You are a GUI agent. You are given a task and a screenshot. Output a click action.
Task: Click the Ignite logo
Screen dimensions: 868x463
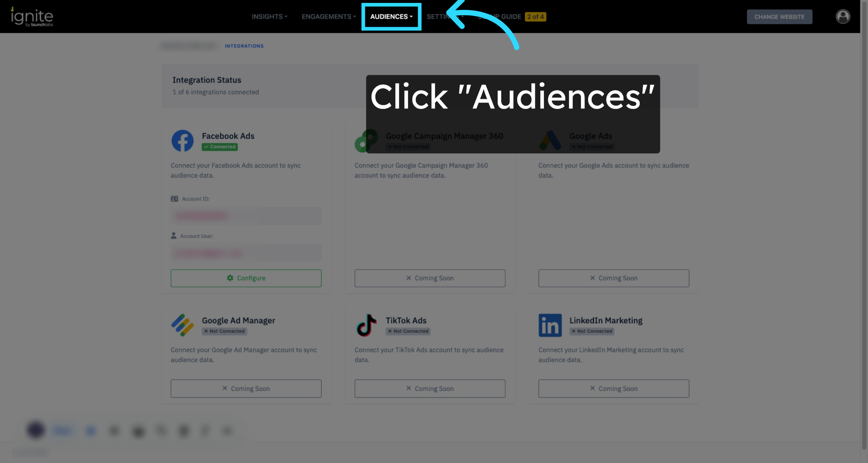[x=32, y=17]
